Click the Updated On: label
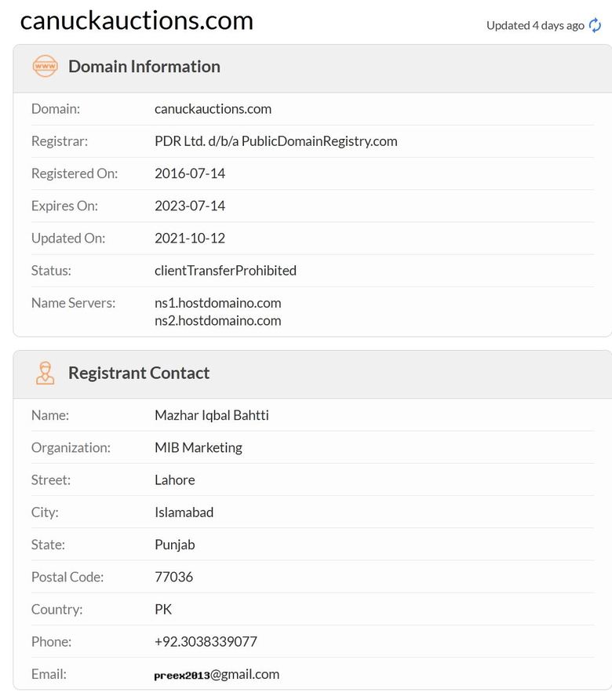Screen dimensions: 612x700 (x=68, y=238)
